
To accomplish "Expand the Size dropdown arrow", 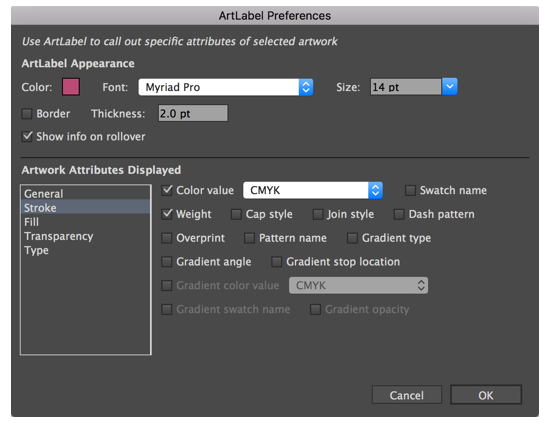I will (x=449, y=87).
